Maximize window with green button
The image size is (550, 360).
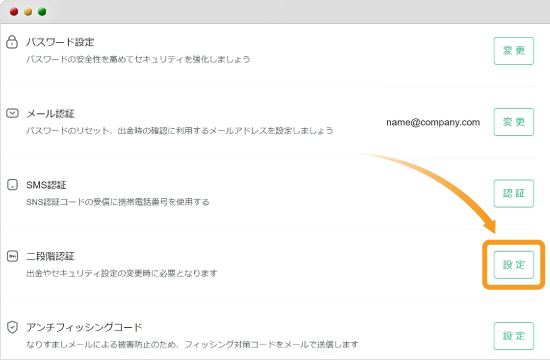point(42,12)
